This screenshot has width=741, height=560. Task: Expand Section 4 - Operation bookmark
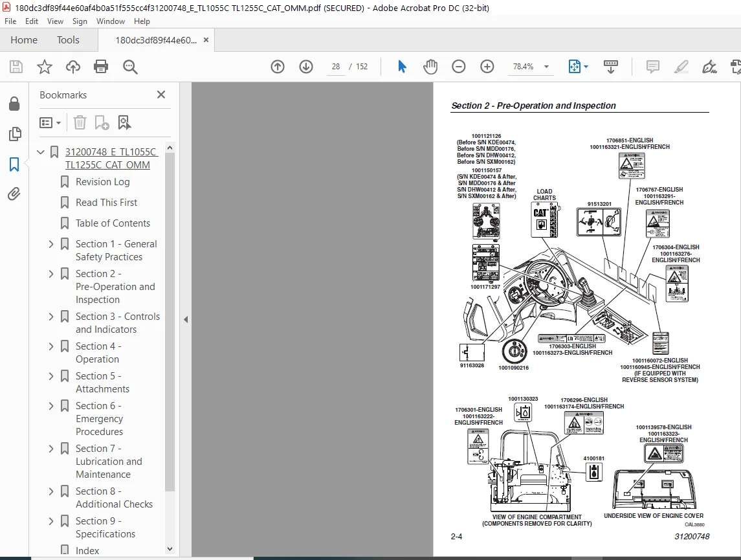click(51, 346)
